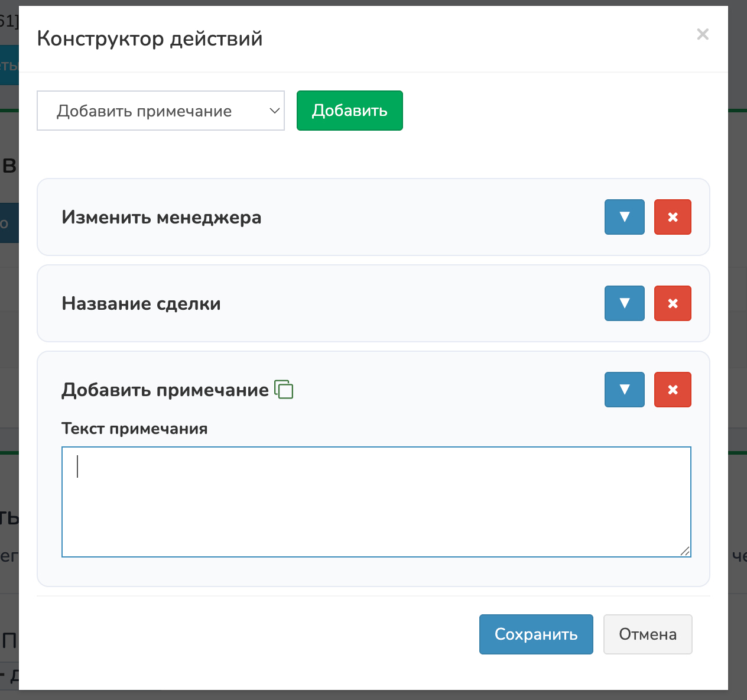Move "Добавить примечание" block down
This screenshot has width=747, height=700.
[x=624, y=390]
